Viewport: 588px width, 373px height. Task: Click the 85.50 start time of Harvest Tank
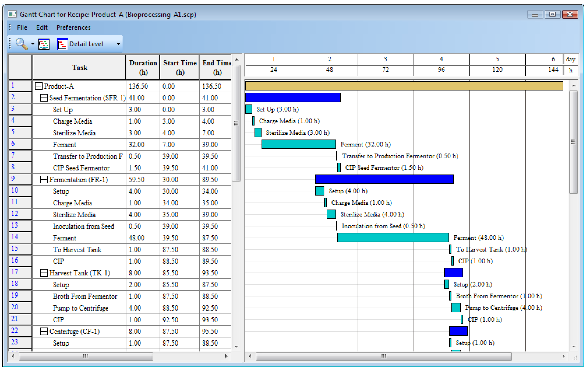point(180,273)
